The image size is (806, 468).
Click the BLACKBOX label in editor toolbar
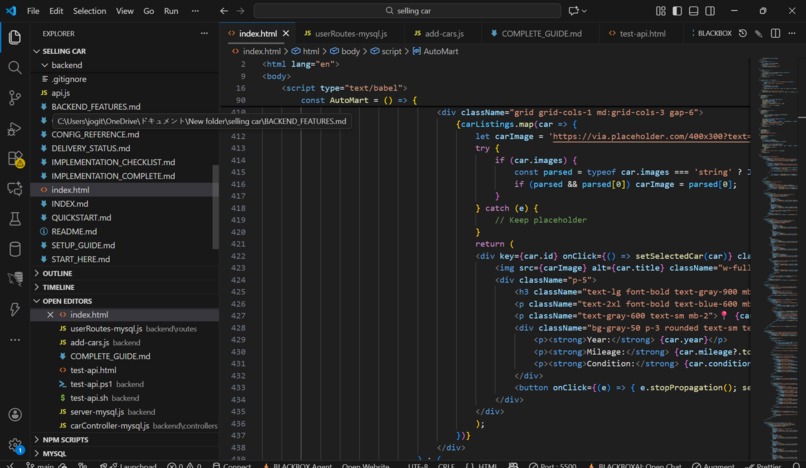point(714,33)
